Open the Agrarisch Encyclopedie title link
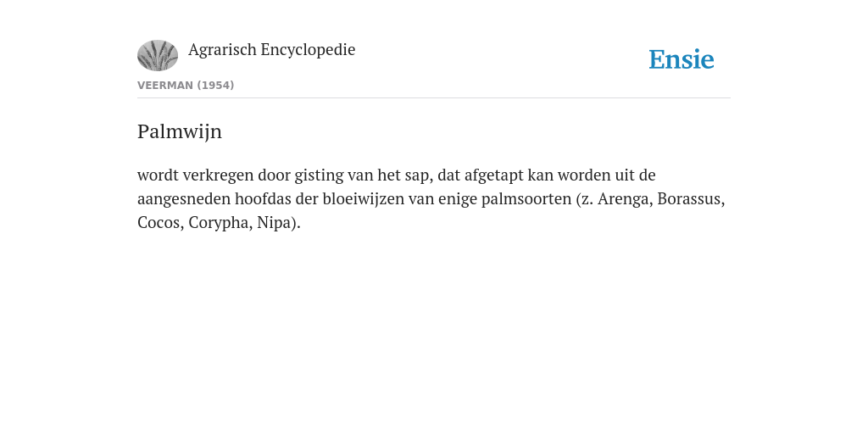This screenshot has height=434, width=868. click(x=271, y=50)
